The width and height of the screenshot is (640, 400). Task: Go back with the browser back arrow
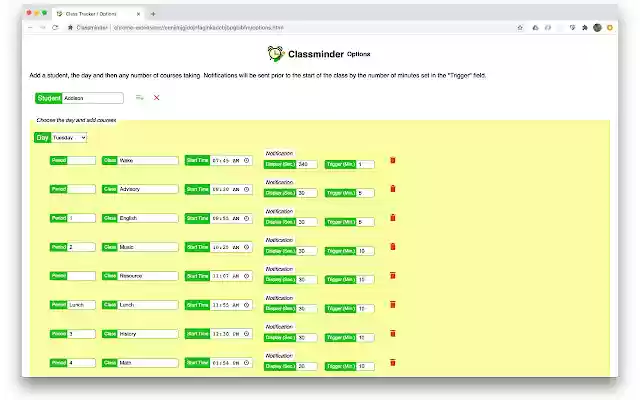tap(30, 28)
